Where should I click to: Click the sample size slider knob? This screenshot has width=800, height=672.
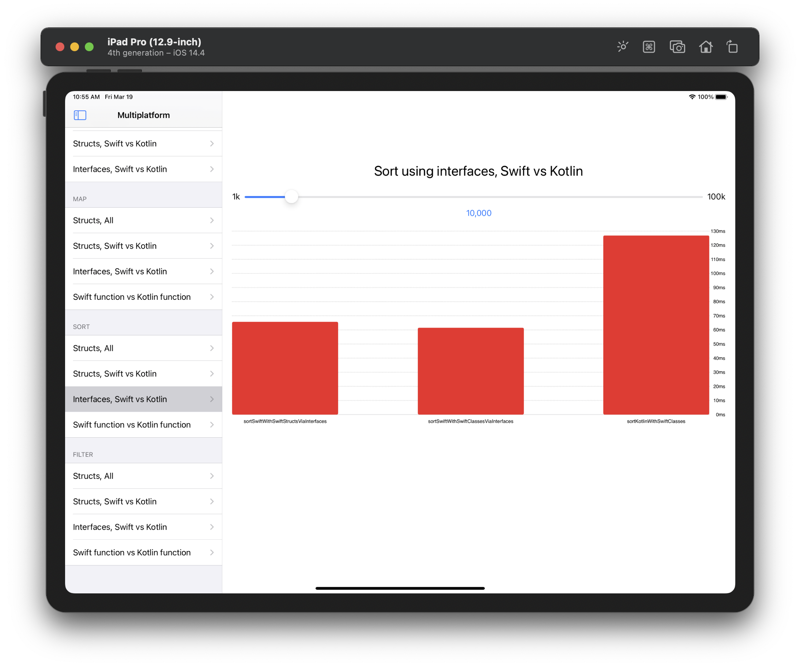click(x=291, y=197)
